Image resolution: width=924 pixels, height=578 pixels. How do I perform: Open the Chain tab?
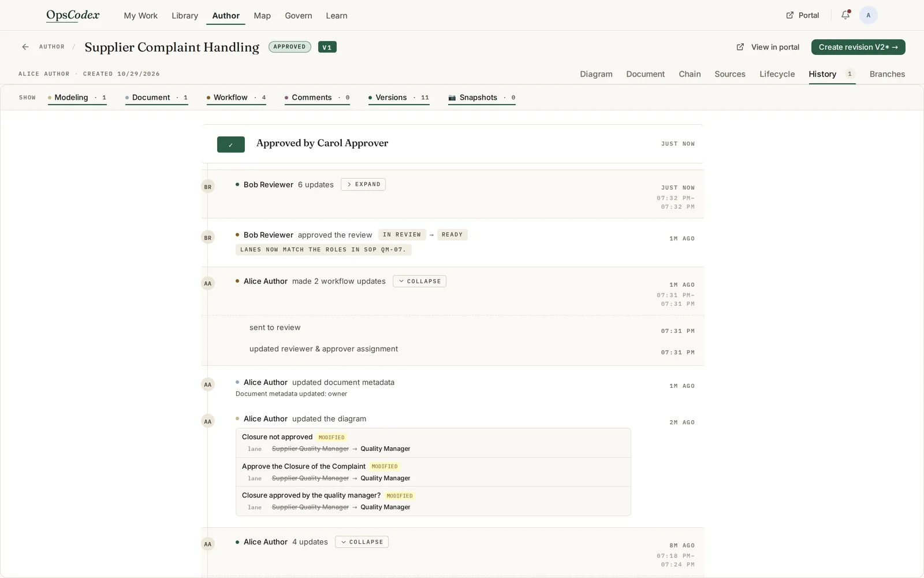pyautogui.click(x=690, y=74)
